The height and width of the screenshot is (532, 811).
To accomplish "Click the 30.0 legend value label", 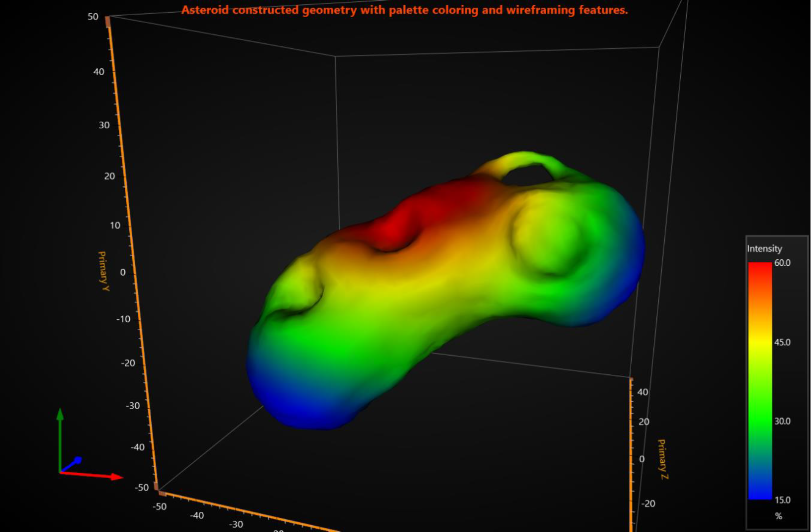I will pos(782,421).
